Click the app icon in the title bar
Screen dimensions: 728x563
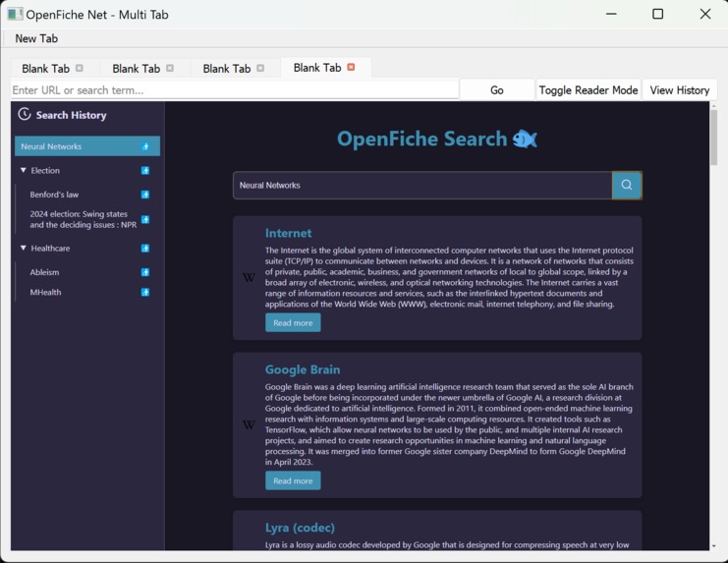[x=15, y=15]
